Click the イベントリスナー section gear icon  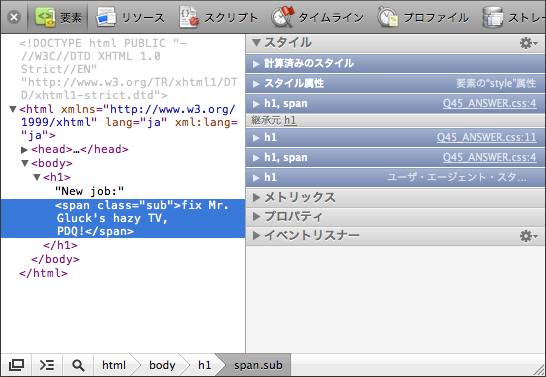click(x=529, y=236)
